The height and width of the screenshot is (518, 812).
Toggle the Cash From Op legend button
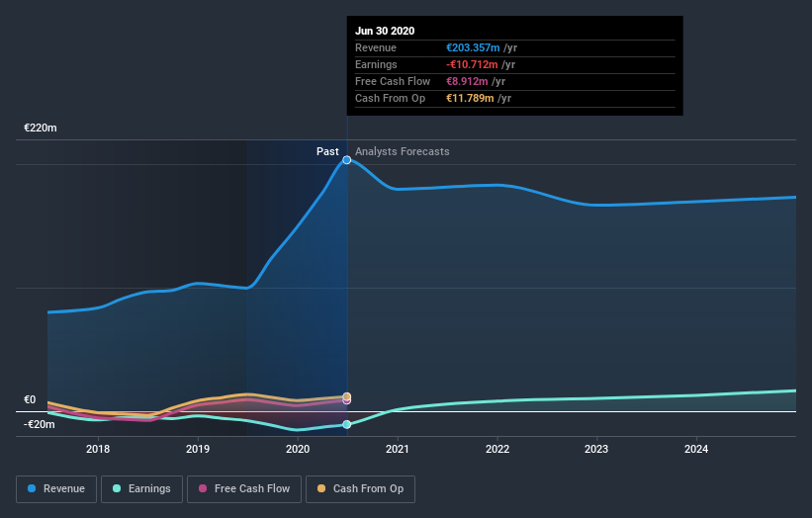tap(360, 489)
